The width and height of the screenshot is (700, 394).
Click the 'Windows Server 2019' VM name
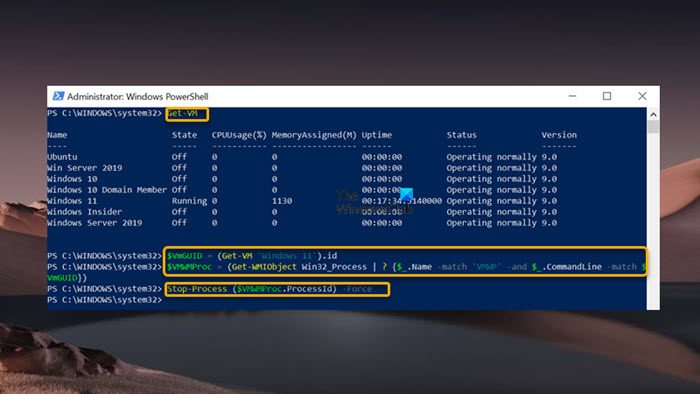[95, 223]
